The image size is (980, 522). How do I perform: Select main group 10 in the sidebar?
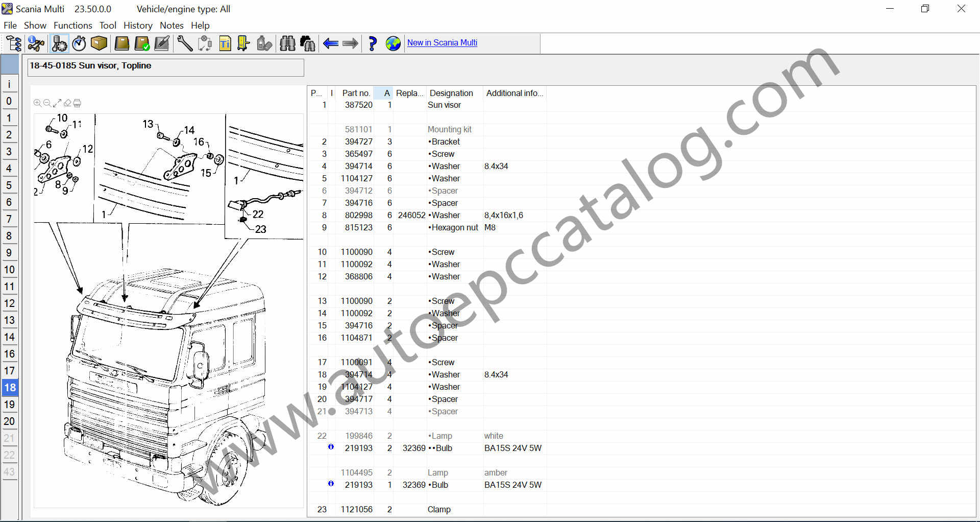[x=9, y=270]
